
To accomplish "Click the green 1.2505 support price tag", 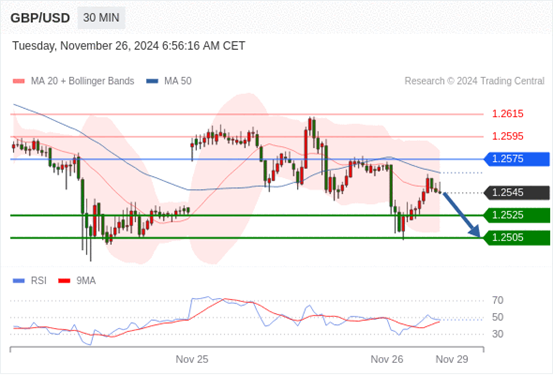I will click(x=517, y=238).
